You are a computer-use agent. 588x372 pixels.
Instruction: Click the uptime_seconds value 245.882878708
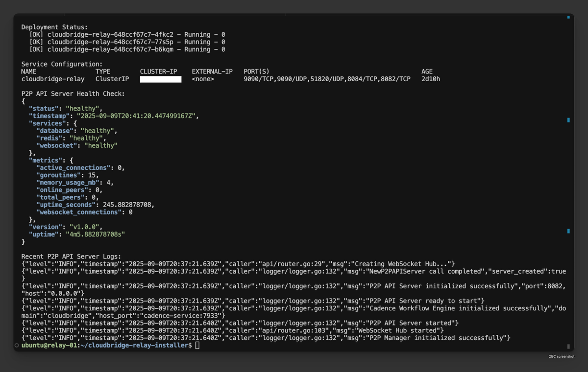click(x=127, y=205)
